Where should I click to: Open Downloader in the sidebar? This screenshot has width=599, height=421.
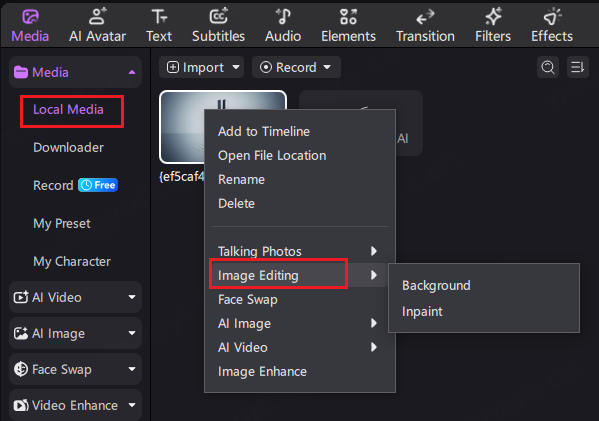[x=68, y=147]
